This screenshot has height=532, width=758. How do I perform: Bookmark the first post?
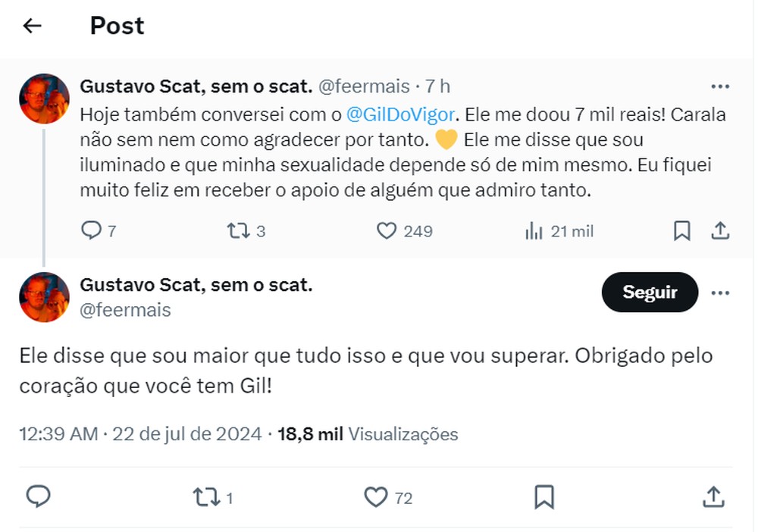[681, 230]
